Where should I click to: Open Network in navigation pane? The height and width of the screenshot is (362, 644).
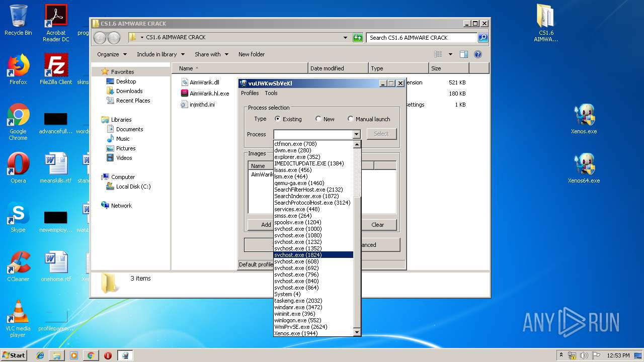coord(121,206)
